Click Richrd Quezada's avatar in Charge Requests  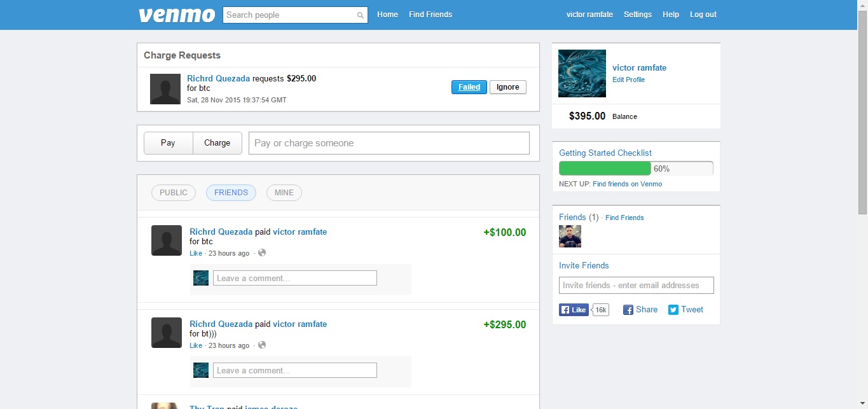[165, 89]
